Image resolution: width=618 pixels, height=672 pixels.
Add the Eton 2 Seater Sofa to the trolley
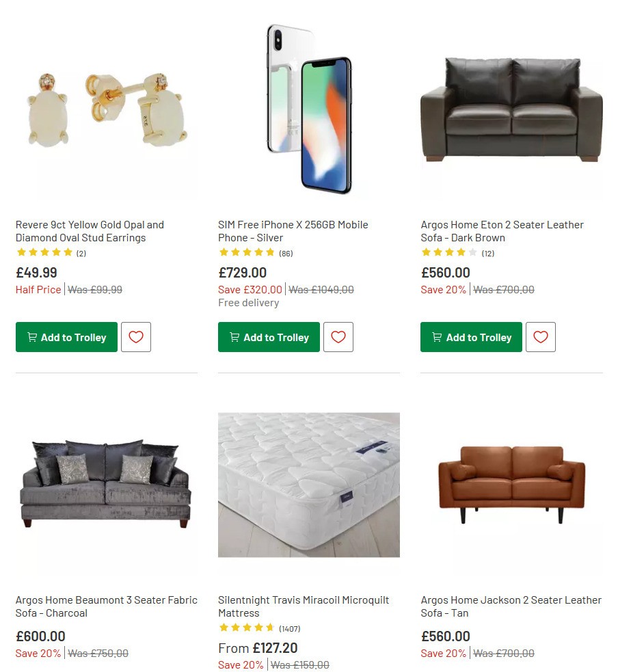[x=471, y=337]
